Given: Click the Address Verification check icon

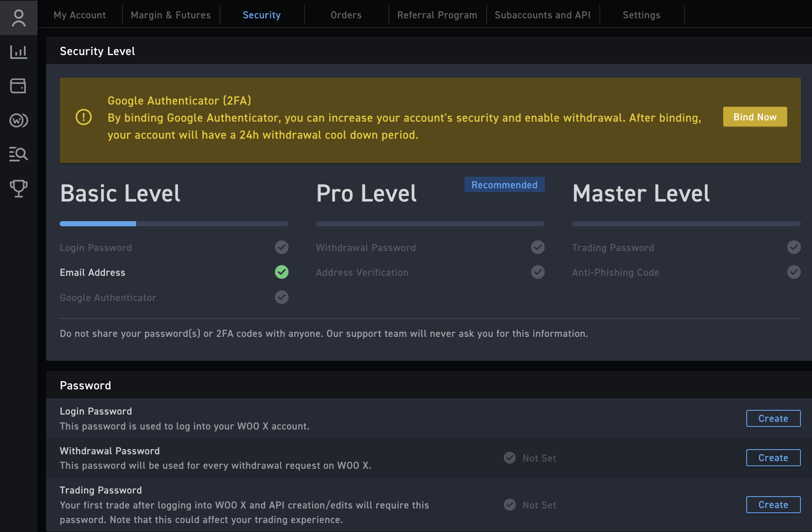Looking at the screenshot, I should click(x=538, y=272).
